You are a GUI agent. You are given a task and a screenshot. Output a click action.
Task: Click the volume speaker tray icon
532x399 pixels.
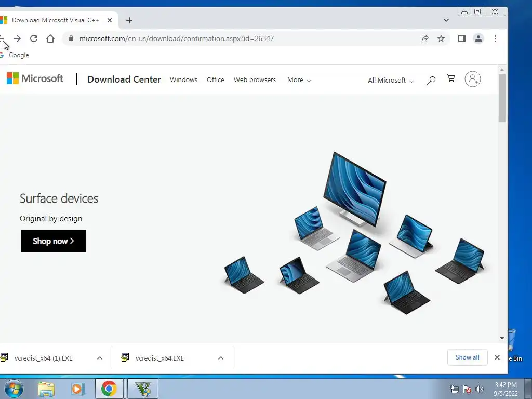[x=480, y=389]
